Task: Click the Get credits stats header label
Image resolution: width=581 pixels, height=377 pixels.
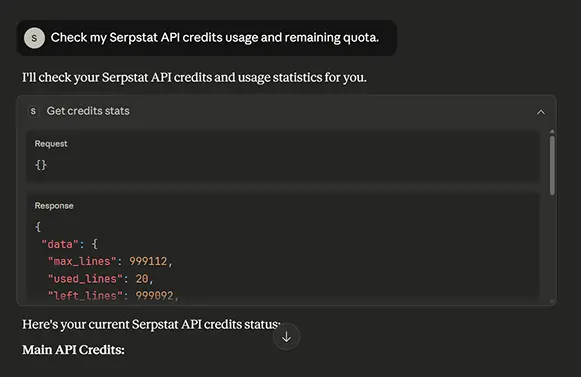Action: click(88, 111)
